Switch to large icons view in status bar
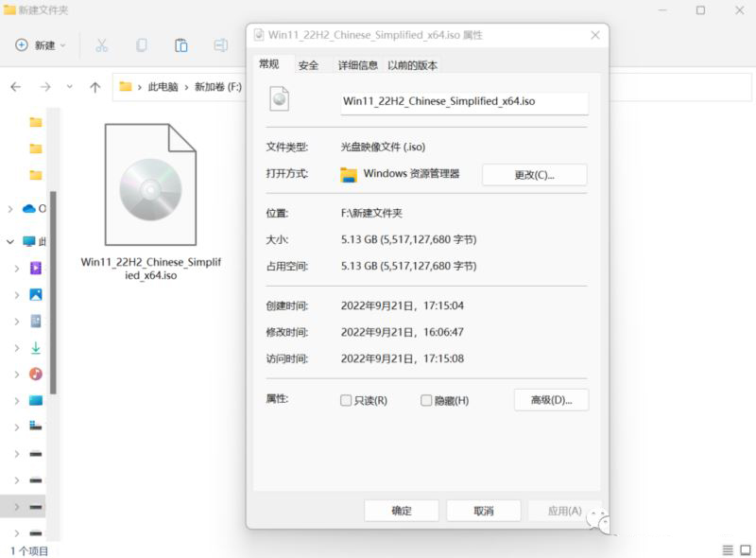 tap(746, 549)
